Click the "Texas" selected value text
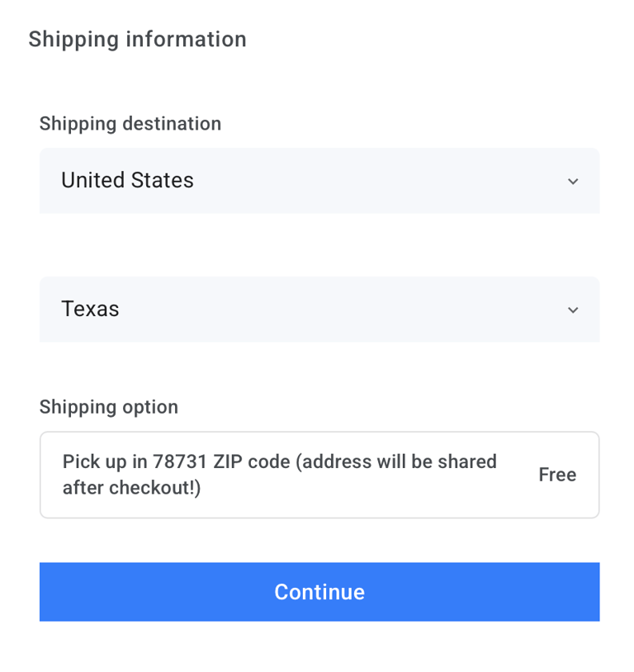 click(x=90, y=309)
